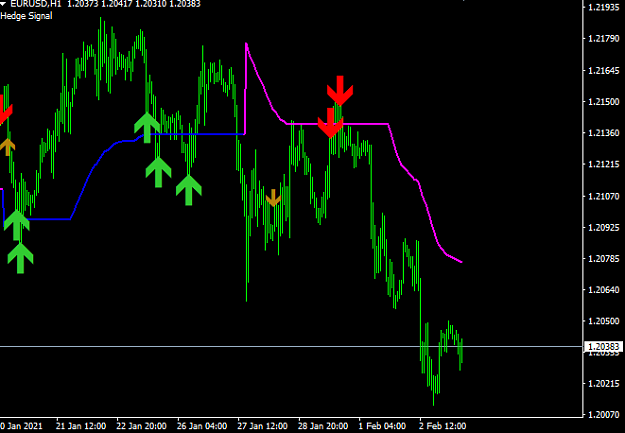Click the 1.21070 price axis label
Screen dimensions: 625x433
pyautogui.click(x=604, y=196)
